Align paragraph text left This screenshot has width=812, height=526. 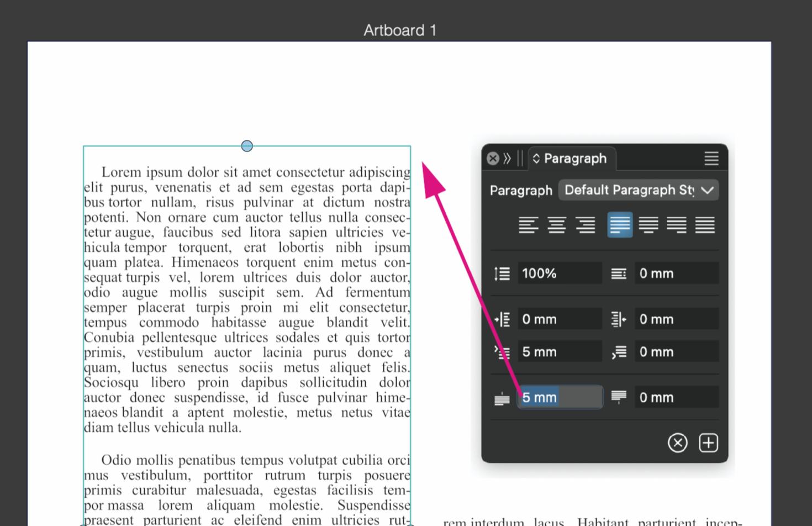tap(528, 225)
